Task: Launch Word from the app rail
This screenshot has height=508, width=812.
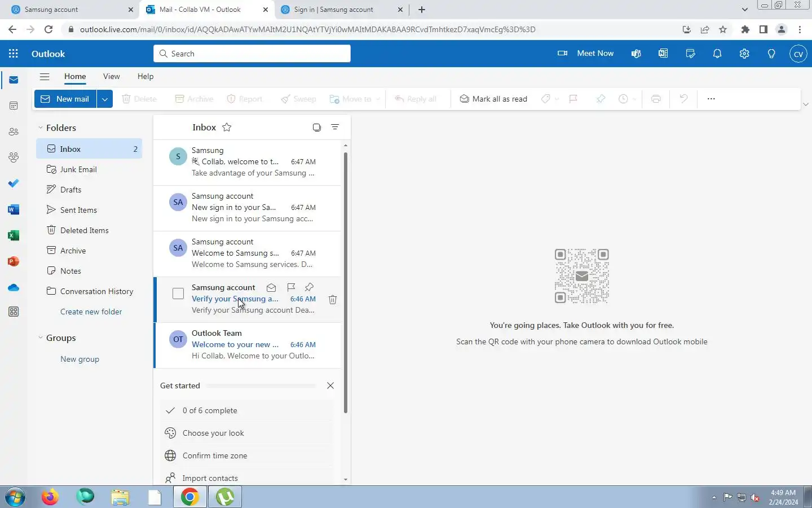Action: point(14,209)
